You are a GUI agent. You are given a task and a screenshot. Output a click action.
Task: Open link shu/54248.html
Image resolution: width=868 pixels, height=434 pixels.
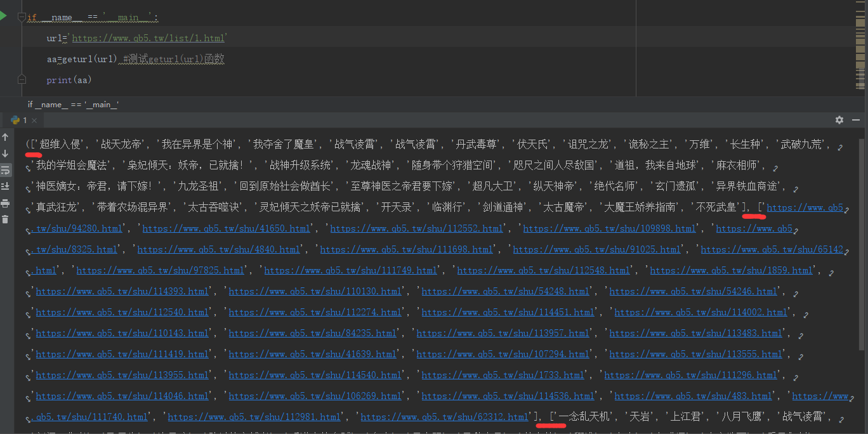pyautogui.click(x=506, y=291)
